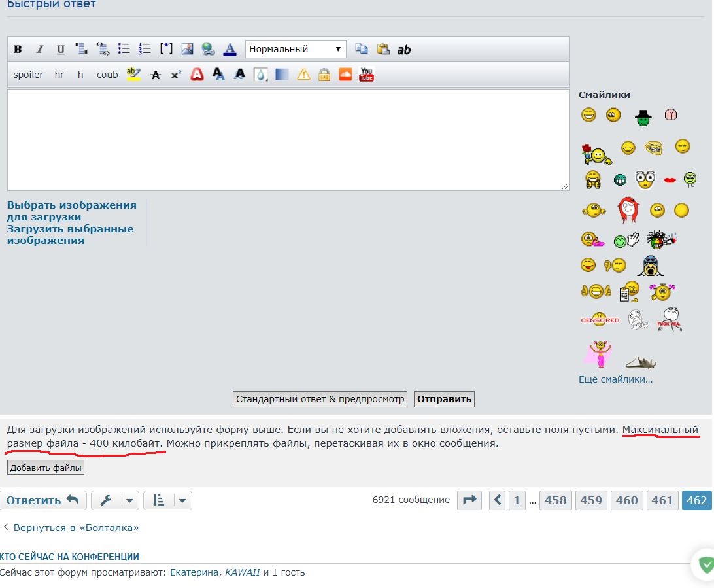Expand the wrench topic tools dropdown

114,500
